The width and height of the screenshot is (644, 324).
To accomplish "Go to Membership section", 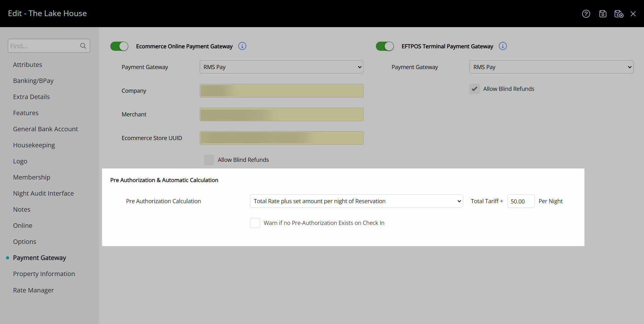I will click(32, 177).
